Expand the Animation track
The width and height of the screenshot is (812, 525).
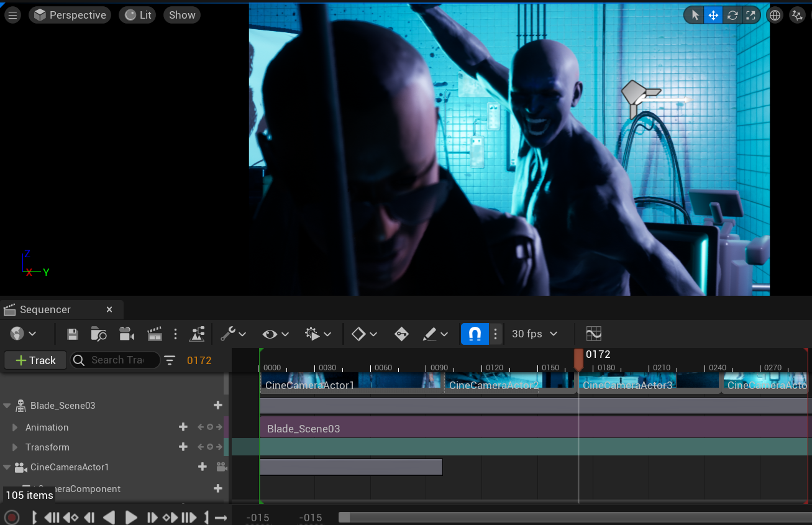(15, 427)
